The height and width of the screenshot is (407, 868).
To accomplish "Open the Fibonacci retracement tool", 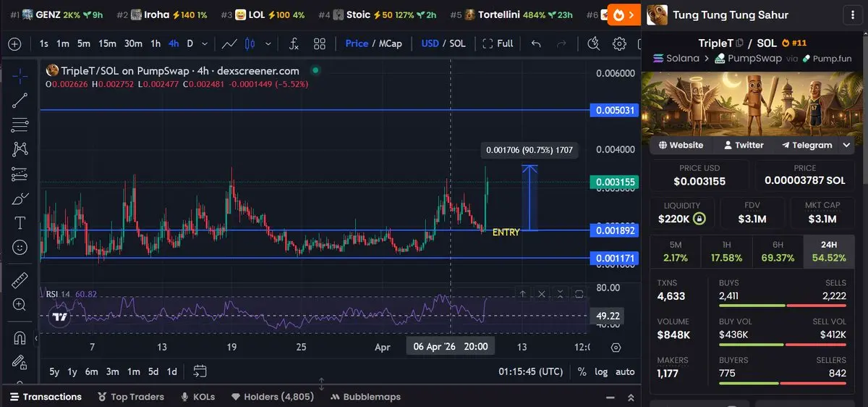I will pyautogui.click(x=20, y=125).
